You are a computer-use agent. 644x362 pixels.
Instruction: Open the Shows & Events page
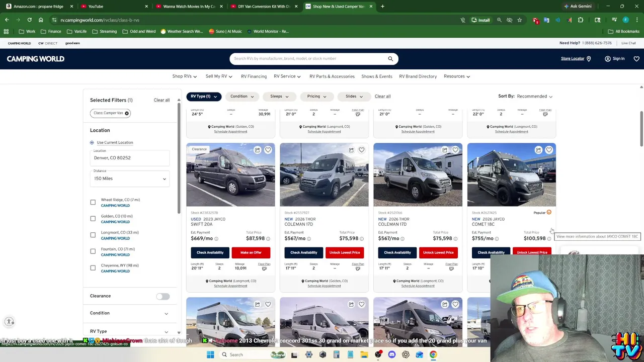376,76
